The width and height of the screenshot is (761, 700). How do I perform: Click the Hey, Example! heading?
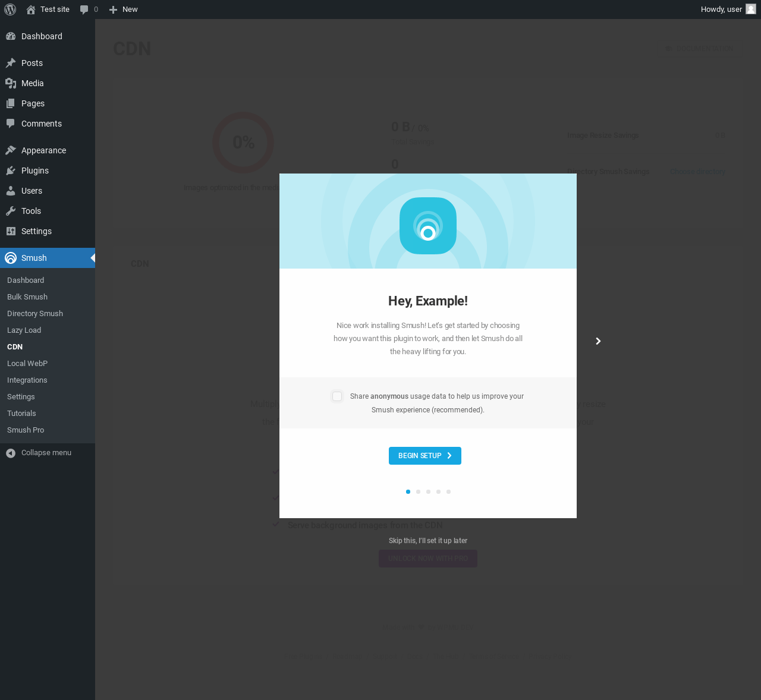click(x=428, y=301)
